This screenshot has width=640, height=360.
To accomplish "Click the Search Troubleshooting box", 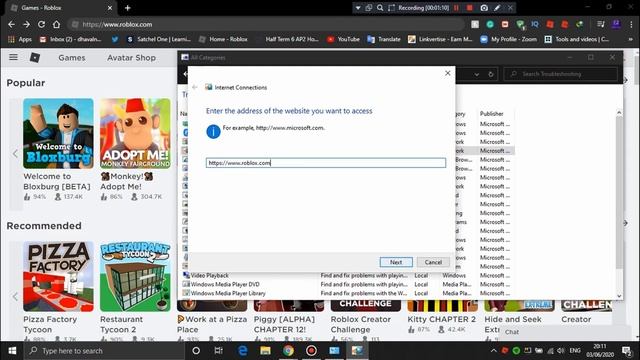I will 560,74.
